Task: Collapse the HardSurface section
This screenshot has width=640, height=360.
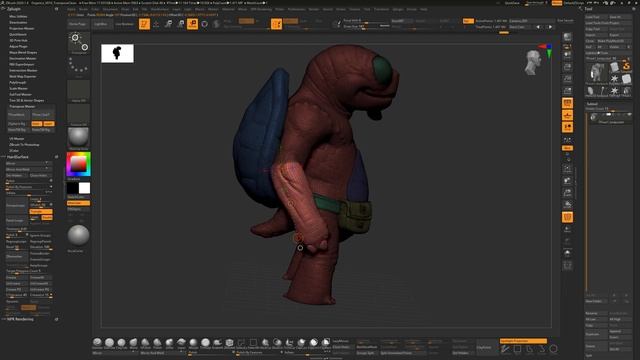Action: 18,157
